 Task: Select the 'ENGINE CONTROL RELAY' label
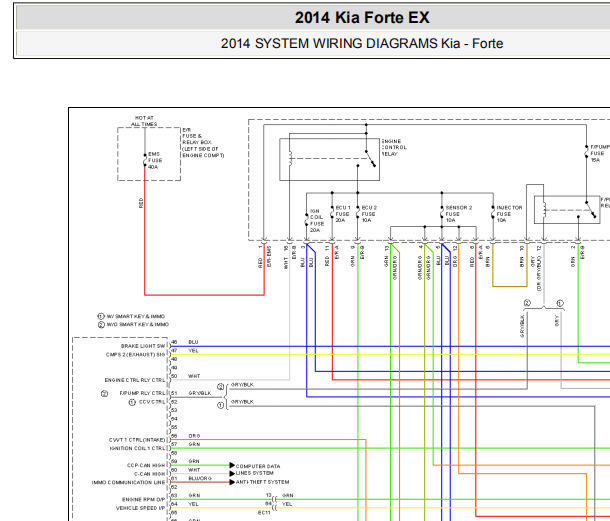[x=394, y=147]
